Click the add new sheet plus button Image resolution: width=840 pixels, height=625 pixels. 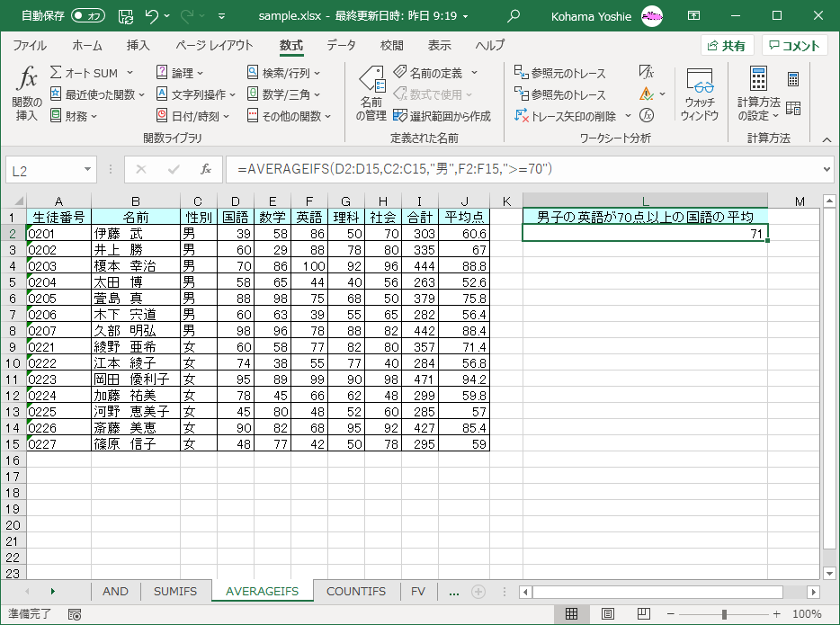(478, 592)
